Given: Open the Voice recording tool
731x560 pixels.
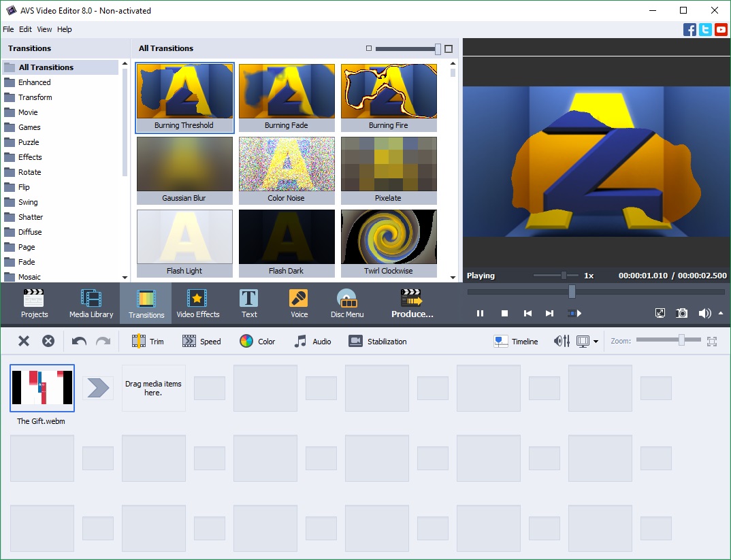Looking at the screenshot, I should tap(299, 303).
